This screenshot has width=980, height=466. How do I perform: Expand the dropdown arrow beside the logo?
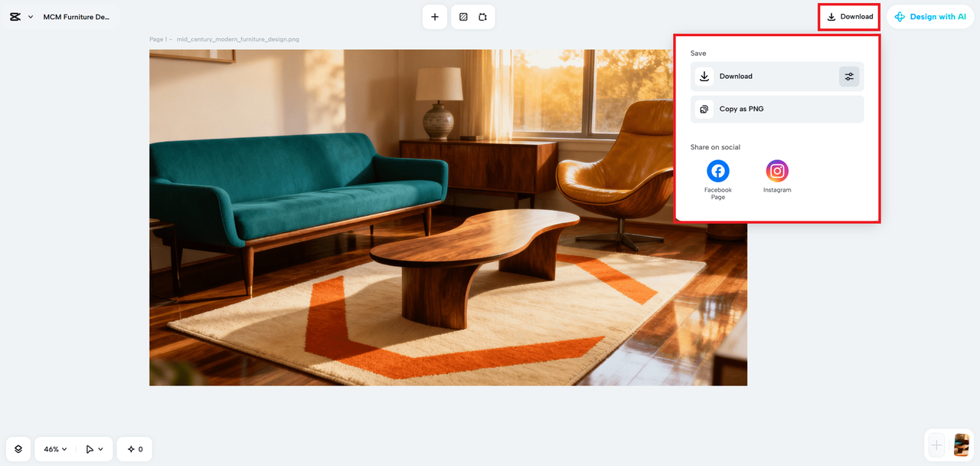(31, 17)
